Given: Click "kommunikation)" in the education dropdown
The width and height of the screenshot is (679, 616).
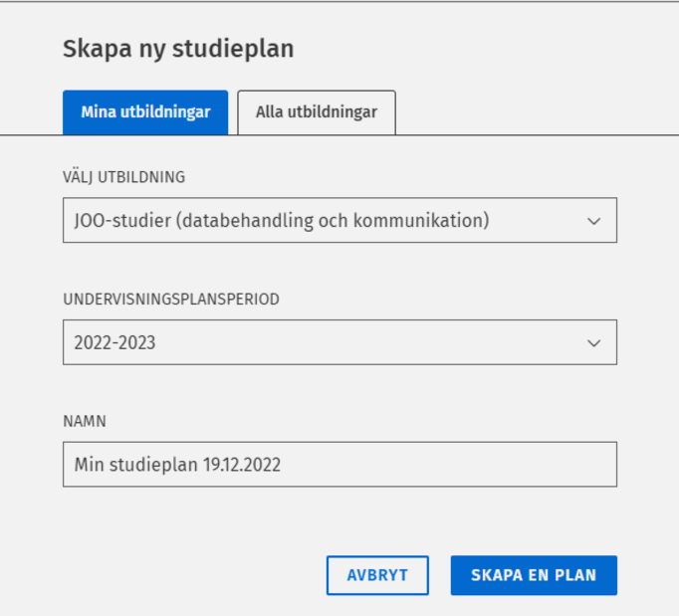Looking at the screenshot, I should (430, 221).
